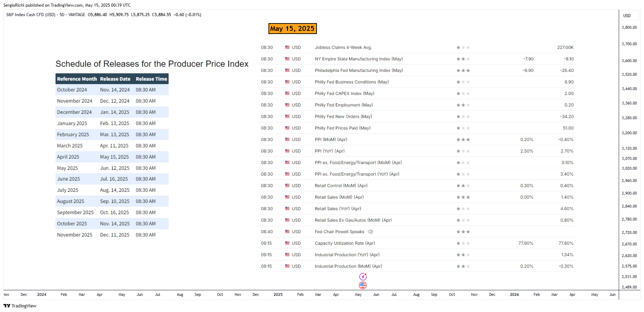Click the US flag in the Industrial Production (MoM) row

(x=287, y=266)
